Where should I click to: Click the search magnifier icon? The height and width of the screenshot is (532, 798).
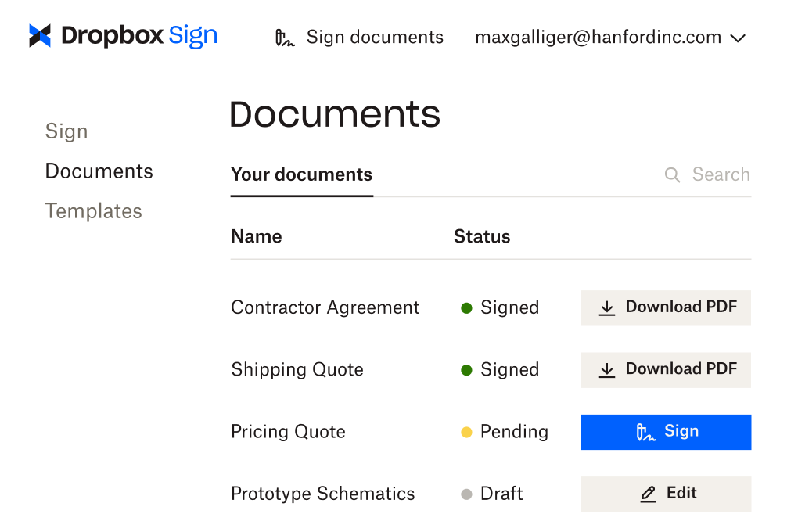[x=671, y=174]
